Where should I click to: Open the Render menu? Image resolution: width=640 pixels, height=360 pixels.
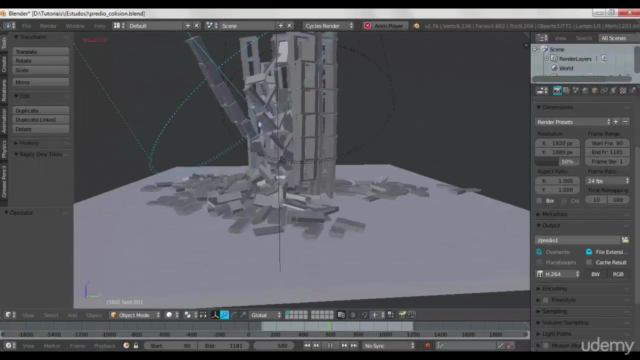point(48,26)
